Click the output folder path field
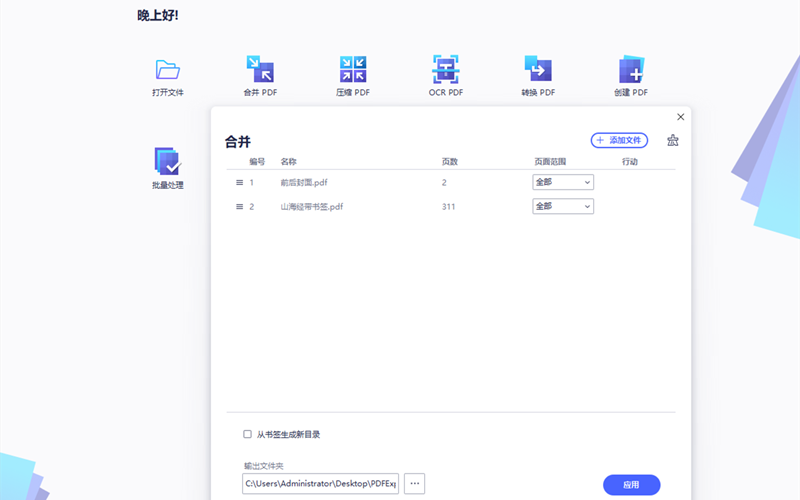Image resolution: width=800 pixels, height=500 pixels. click(320, 484)
